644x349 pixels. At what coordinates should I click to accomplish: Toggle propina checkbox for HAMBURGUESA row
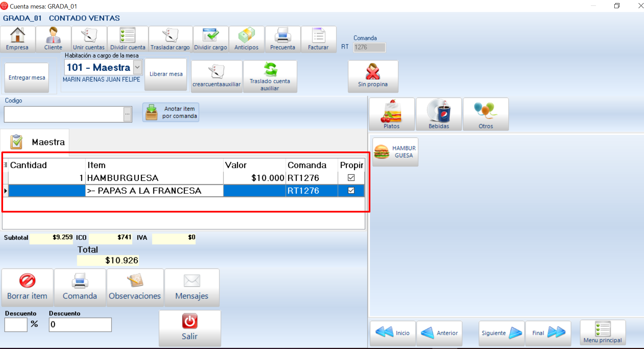[x=351, y=178]
